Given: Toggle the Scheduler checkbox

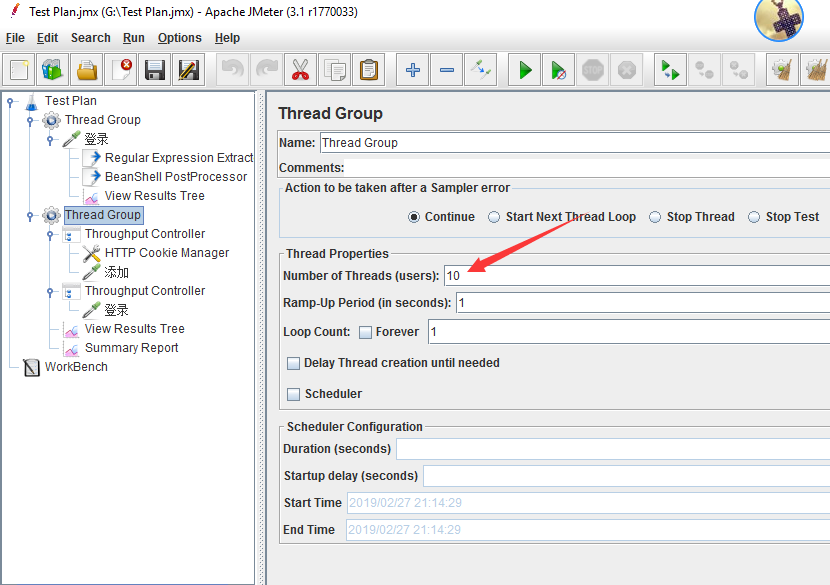Looking at the screenshot, I should tap(293, 394).
